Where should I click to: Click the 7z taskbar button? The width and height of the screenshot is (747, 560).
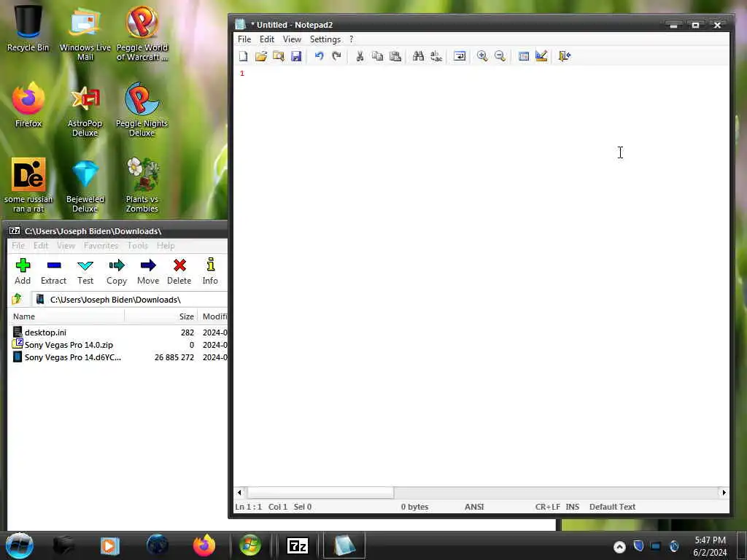click(x=298, y=545)
